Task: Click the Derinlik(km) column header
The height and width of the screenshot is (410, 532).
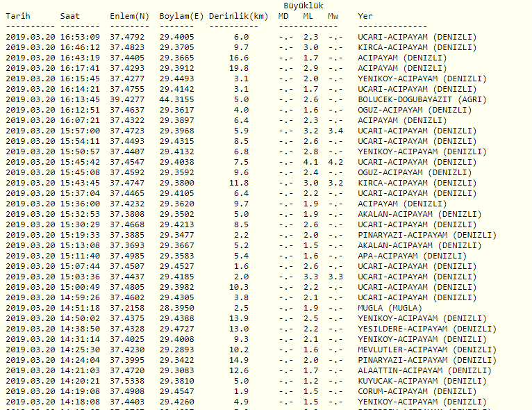Action: tap(238, 16)
